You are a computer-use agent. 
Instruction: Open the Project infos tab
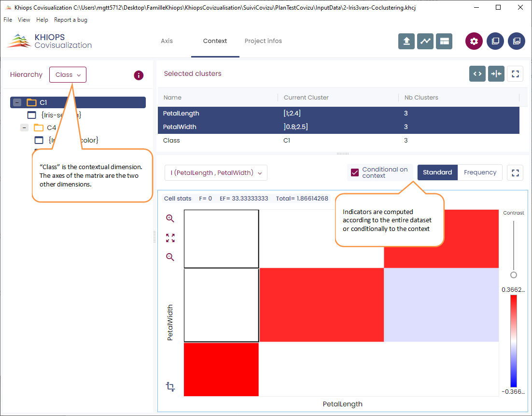click(x=263, y=41)
